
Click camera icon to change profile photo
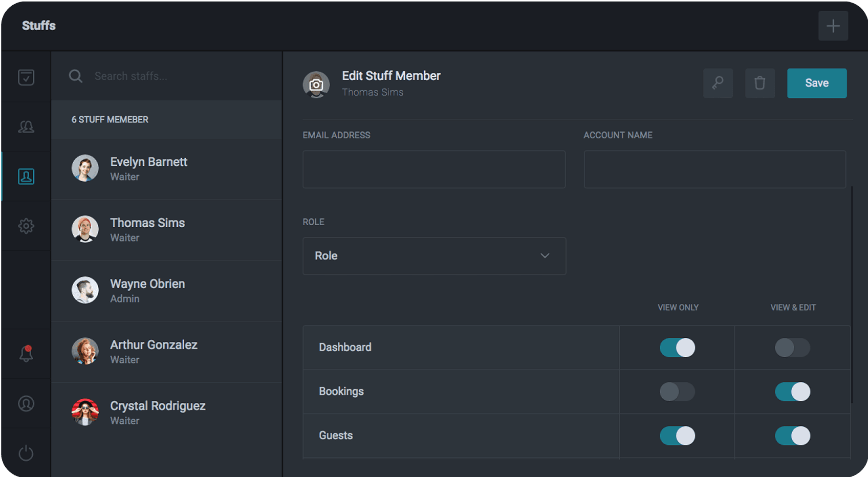pos(316,84)
